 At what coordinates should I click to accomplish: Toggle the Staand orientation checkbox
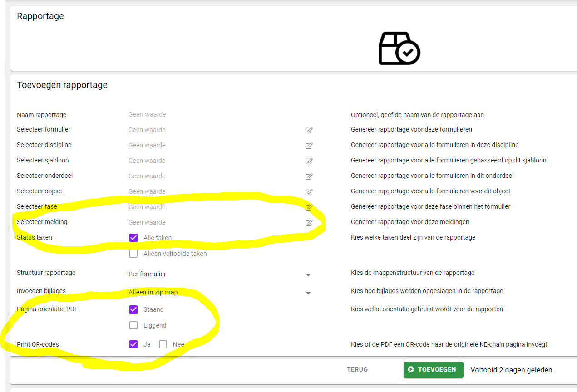tap(133, 309)
